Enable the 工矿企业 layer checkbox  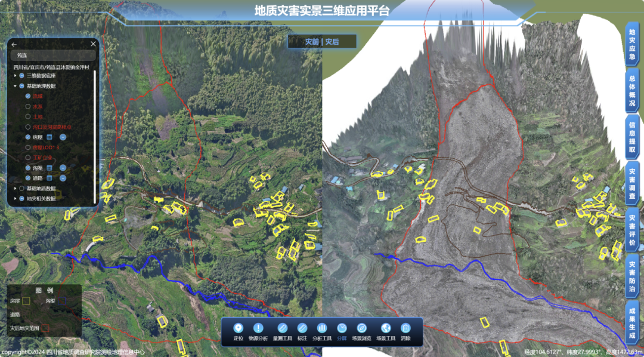(x=28, y=158)
